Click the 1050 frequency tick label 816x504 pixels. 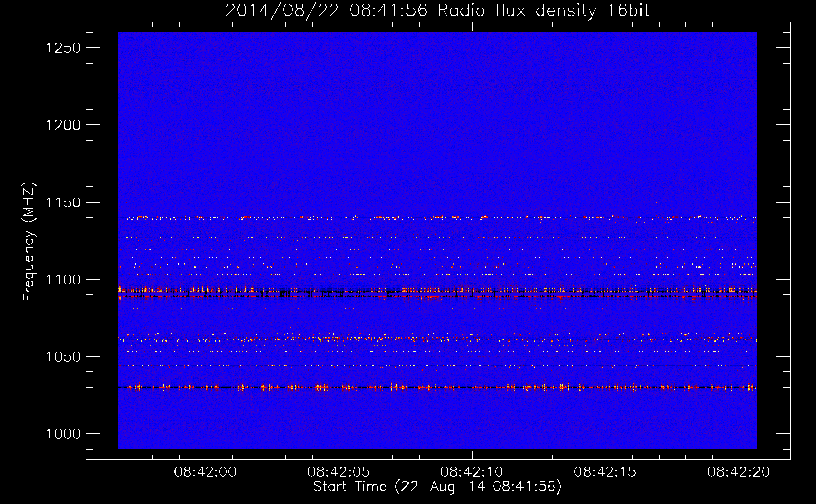tap(64, 357)
